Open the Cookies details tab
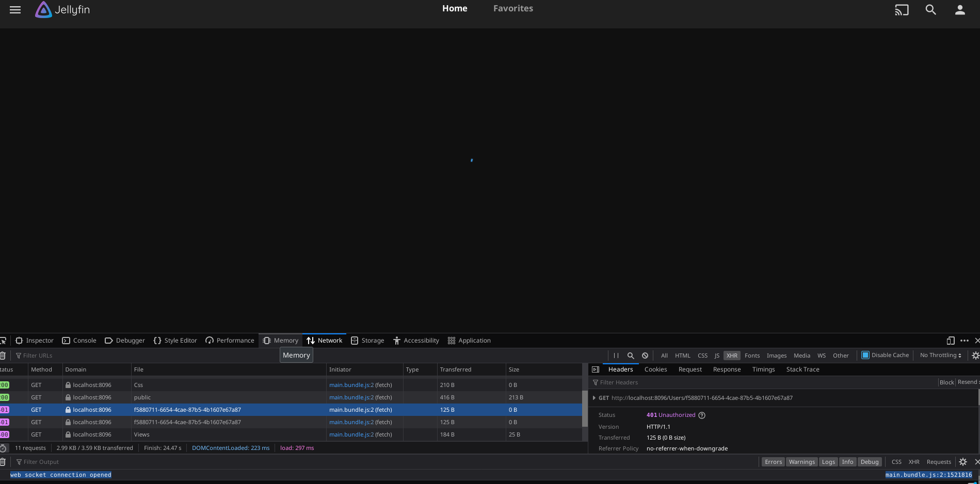 [x=655, y=369]
